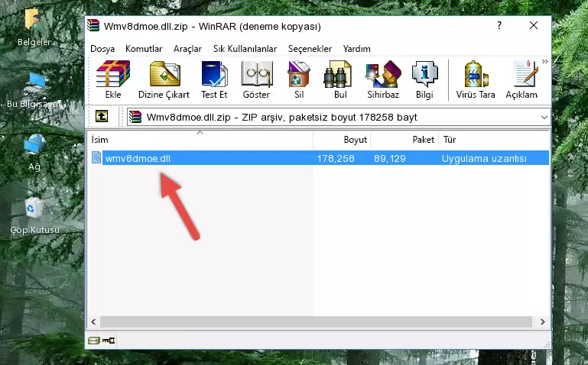The width and height of the screenshot is (588, 365).
Task: Sort files by Boyut column
Action: 342,139
